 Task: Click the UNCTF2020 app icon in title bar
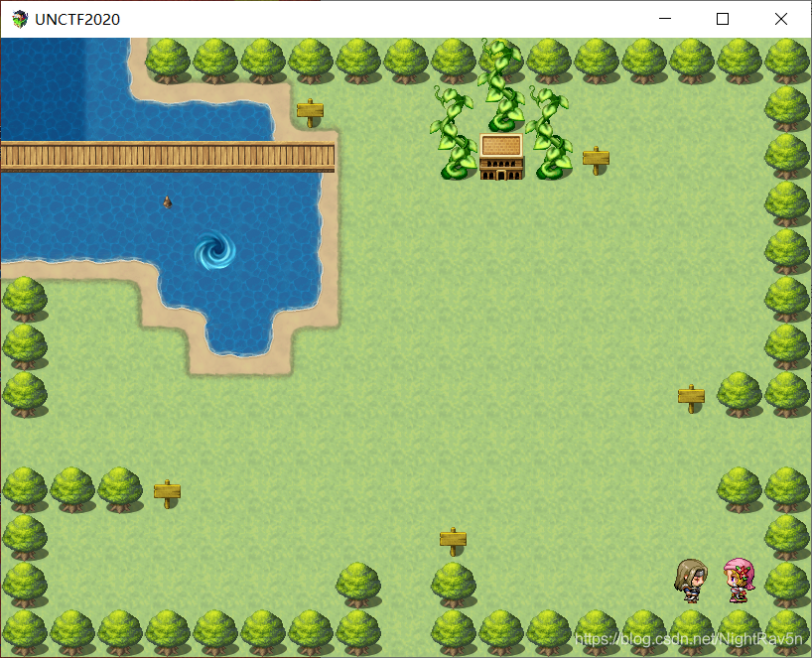pyautogui.click(x=20, y=19)
